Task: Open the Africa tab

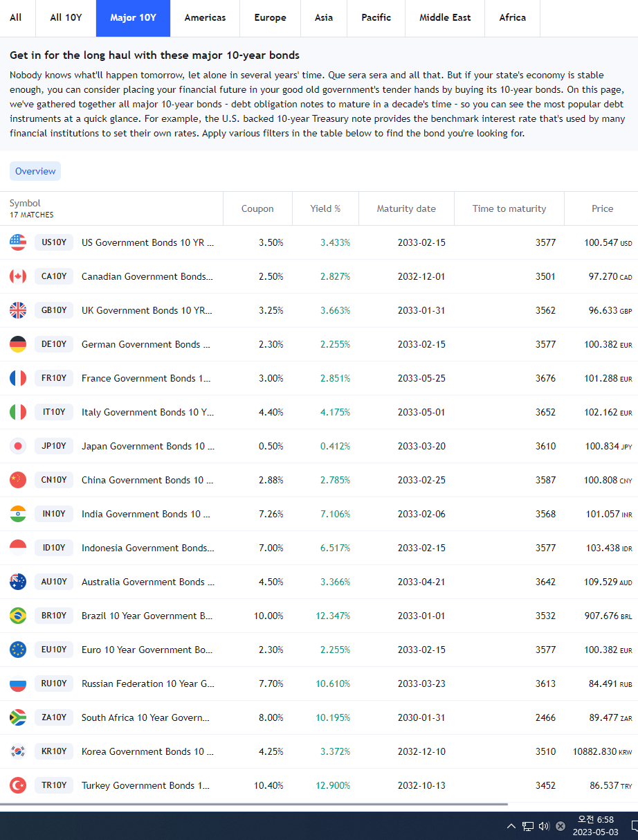Action: click(x=513, y=18)
